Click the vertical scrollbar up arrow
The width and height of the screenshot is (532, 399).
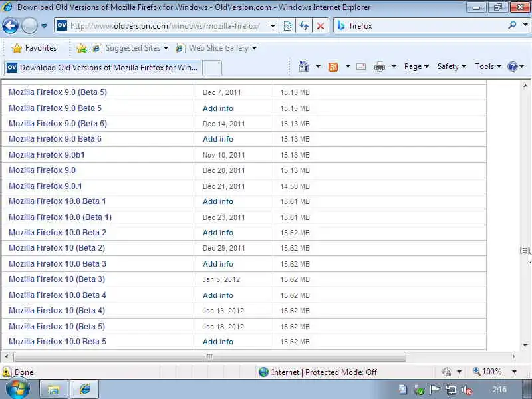pyautogui.click(x=525, y=86)
